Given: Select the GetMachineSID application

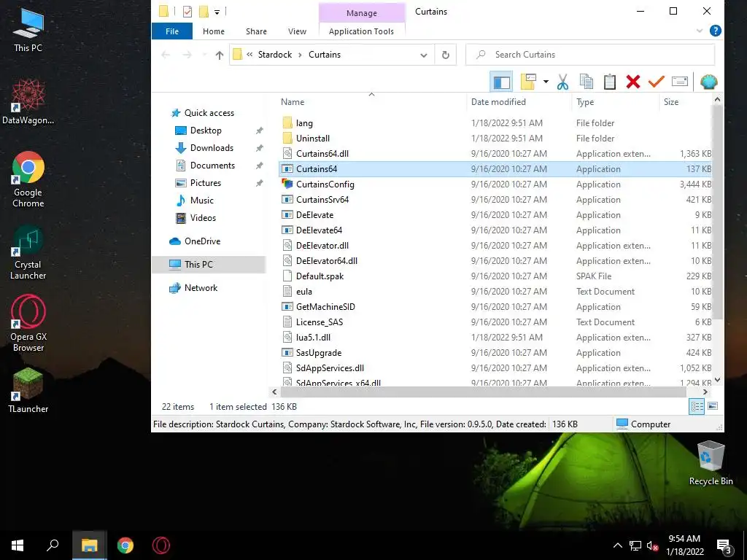Looking at the screenshot, I should click(x=325, y=307).
